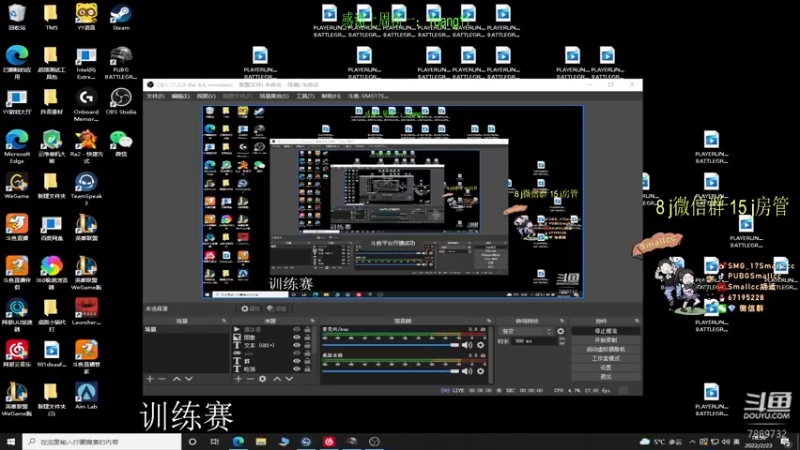
Task: Open the Tools menu in OBS
Action: point(305,96)
